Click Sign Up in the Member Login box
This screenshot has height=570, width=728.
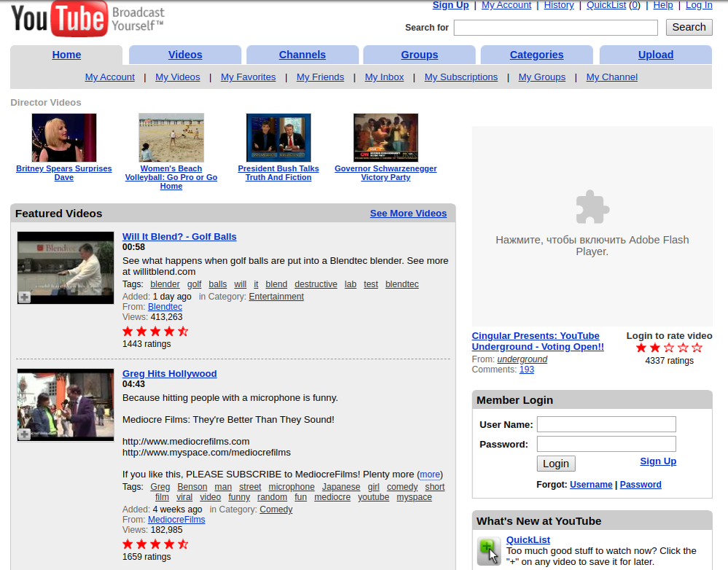(658, 461)
